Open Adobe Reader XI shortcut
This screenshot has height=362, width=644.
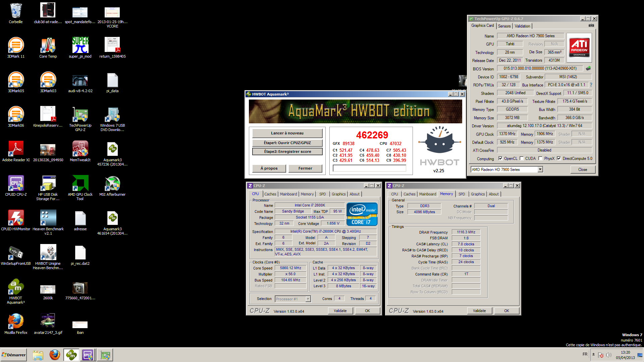point(16,151)
